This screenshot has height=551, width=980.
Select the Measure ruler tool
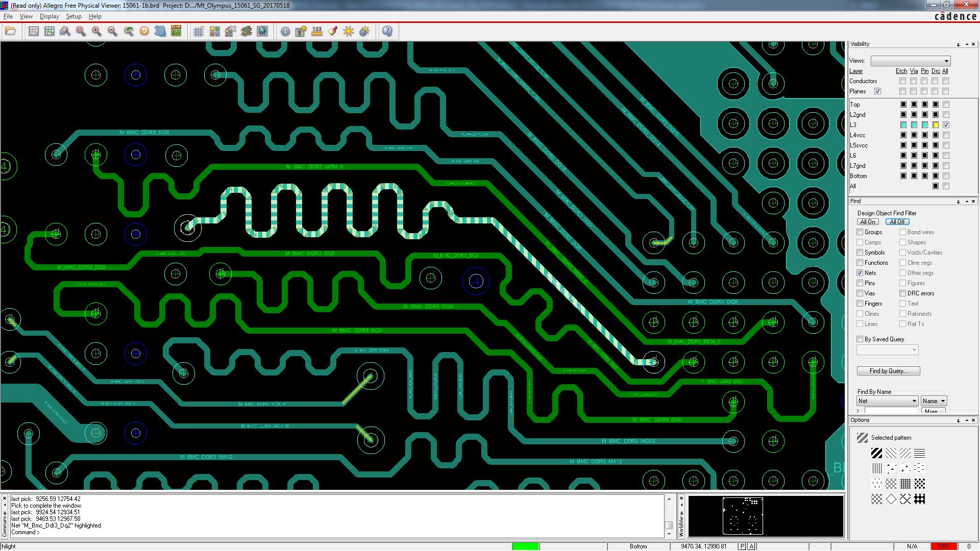tap(317, 32)
